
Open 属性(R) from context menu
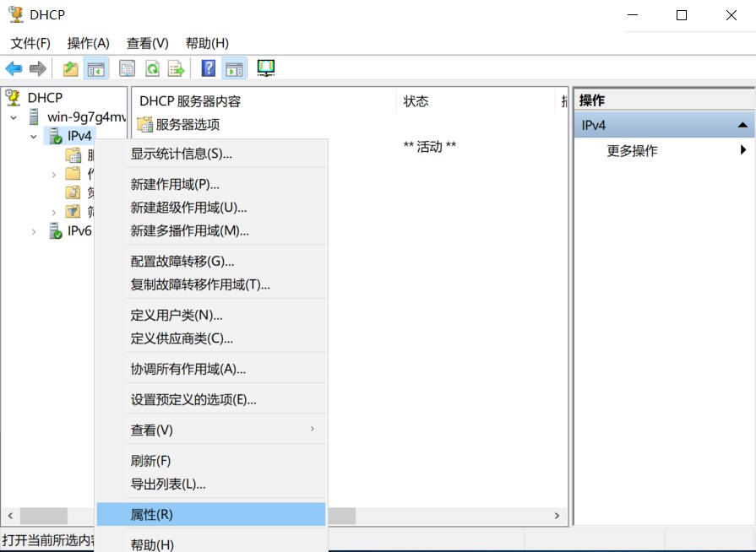click(x=212, y=514)
